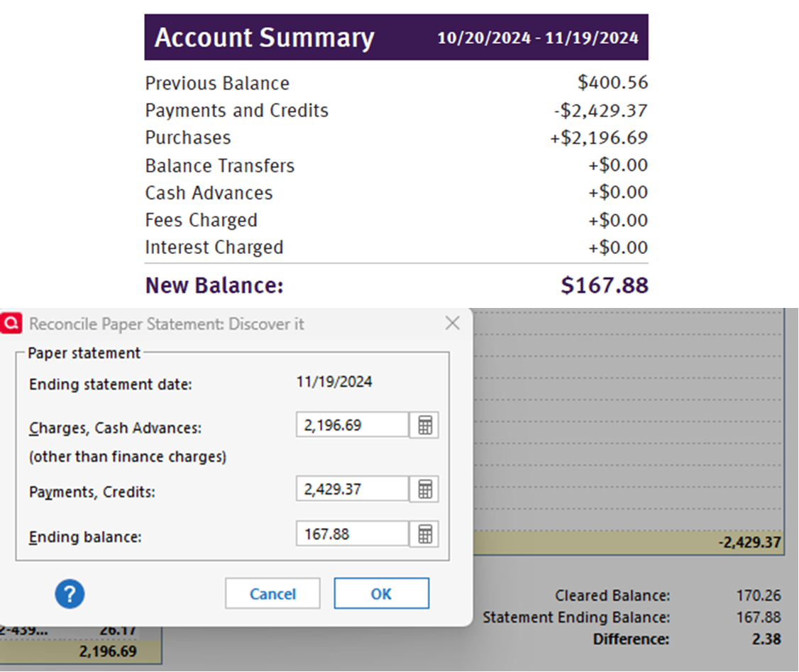Edit the Ending balance amount field
This screenshot has width=799, height=672.
click(x=352, y=534)
